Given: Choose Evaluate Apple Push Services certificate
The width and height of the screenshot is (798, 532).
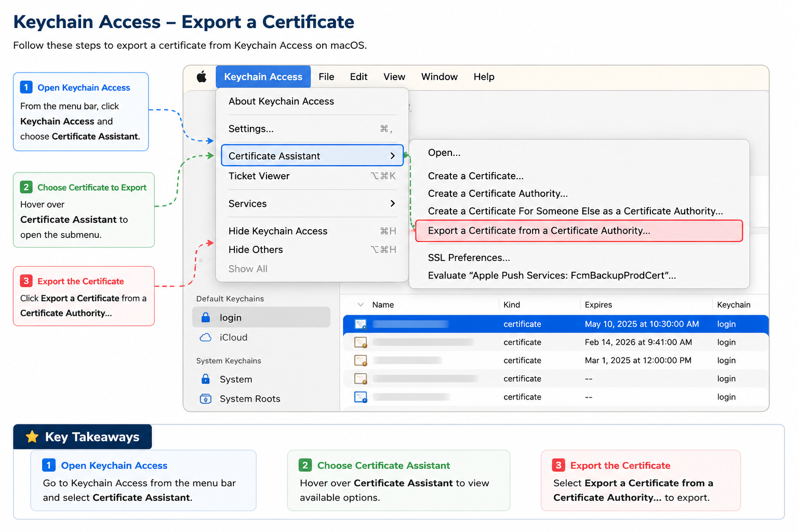Looking at the screenshot, I should 579,275.
